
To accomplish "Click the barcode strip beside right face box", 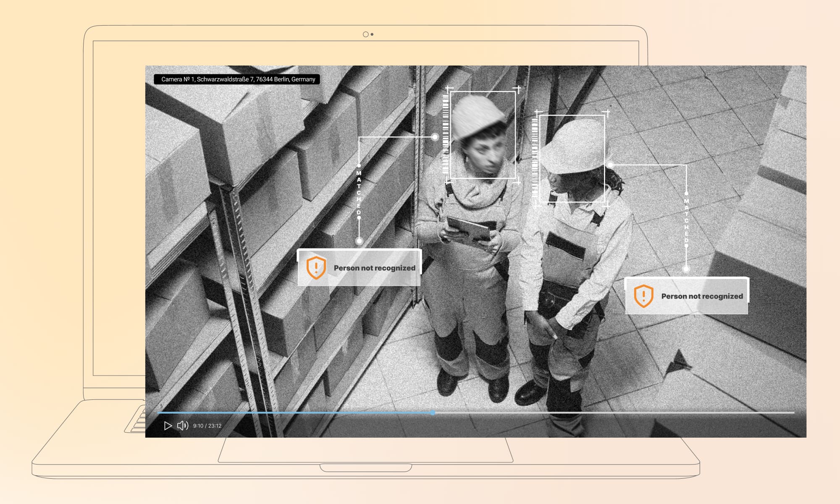I will click(x=535, y=157).
